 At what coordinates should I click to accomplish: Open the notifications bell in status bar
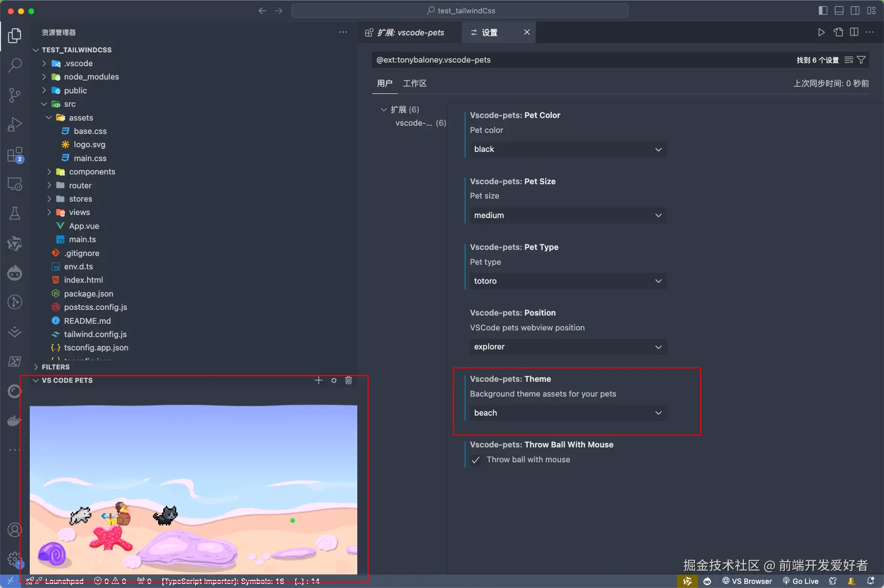tap(871, 581)
